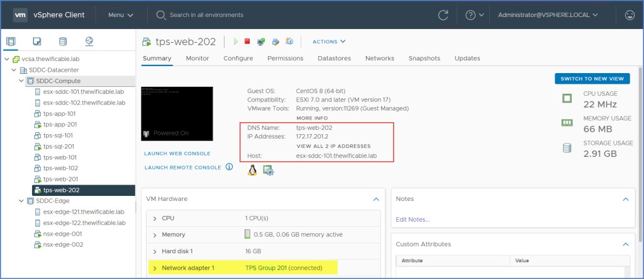
Task: Click the remote console info icon
Action: tap(229, 167)
